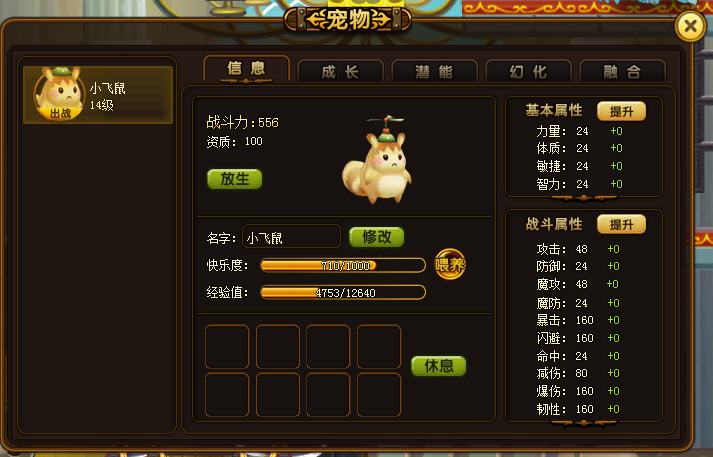The height and width of the screenshot is (457, 713).
Task: Close the 宠物 panel with X
Action: point(690,26)
